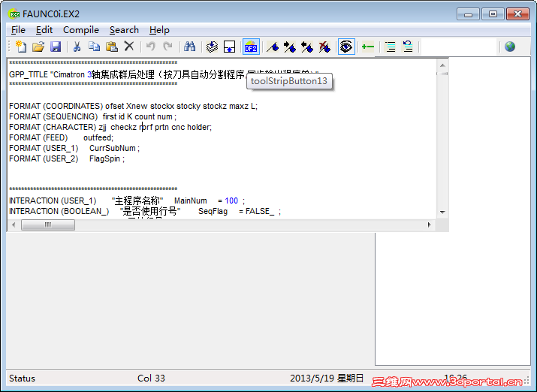Click the horizontal scrollbar left arrow

point(14,225)
